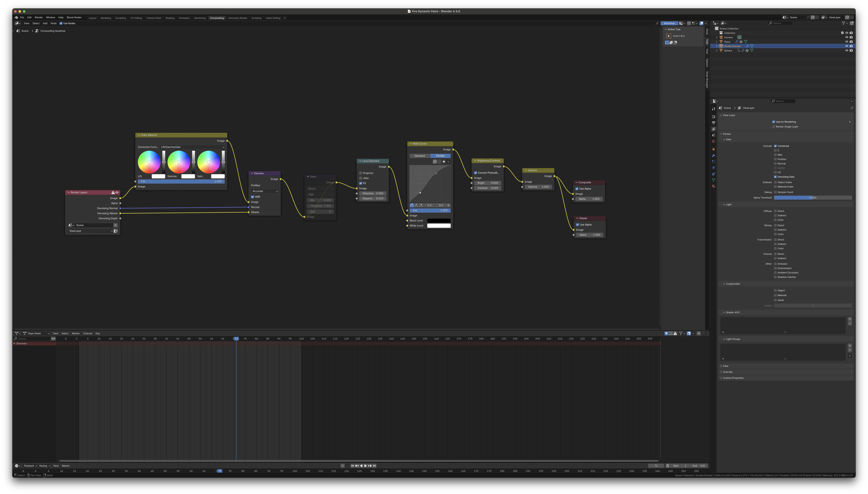This screenshot has height=494, width=868.
Task: Click the pin icon next to Scene name
Action: pyautogui.click(x=808, y=17)
